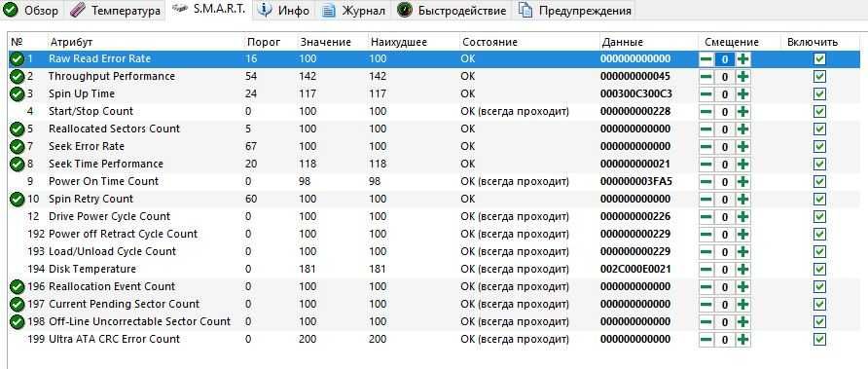Image resolution: width=868 pixels, height=369 pixels.
Task: Click minus icon for Load/Unload Cycle Count
Action: (706, 252)
